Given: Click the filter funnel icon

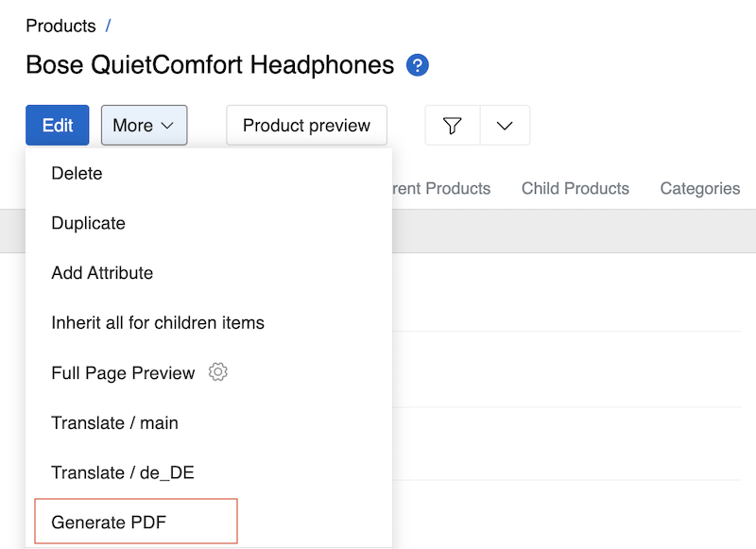Looking at the screenshot, I should [x=453, y=126].
